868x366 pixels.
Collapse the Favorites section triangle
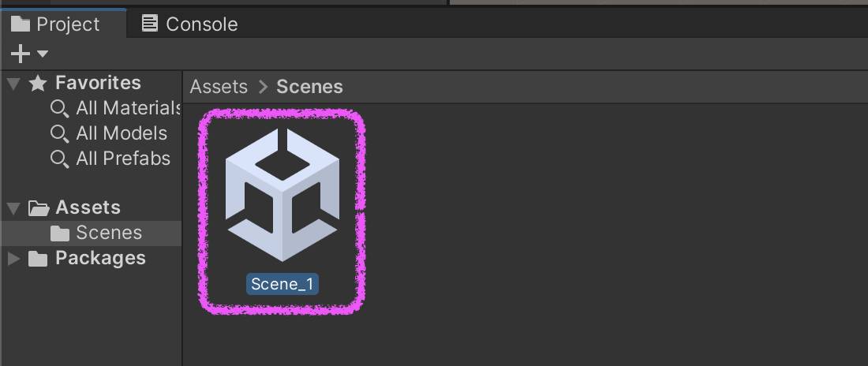click(x=13, y=83)
